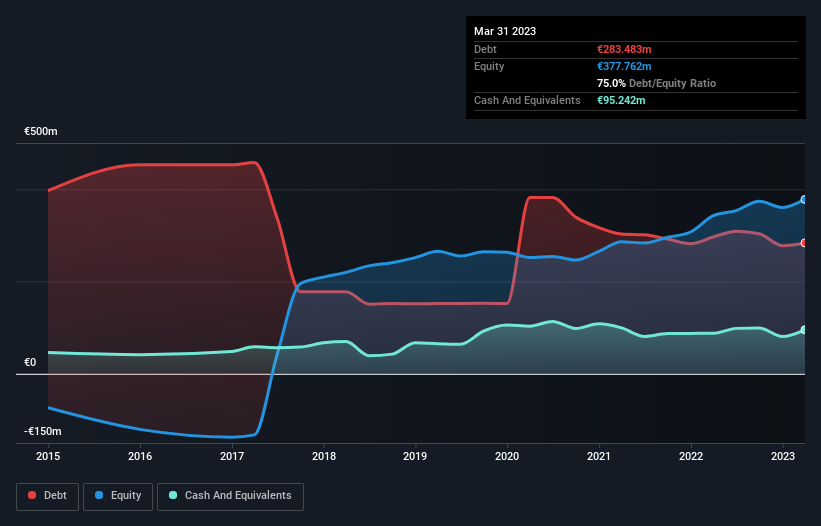This screenshot has width=821, height=526.
Task: Click the €0 y-axis label
Action: [30, 362]
